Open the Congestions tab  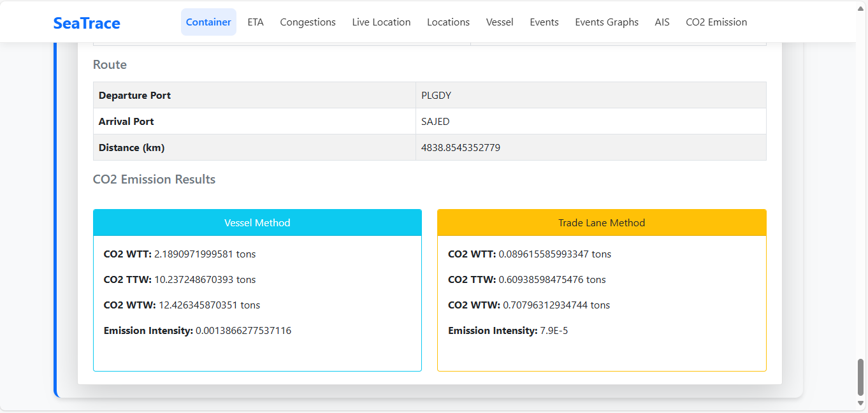308,22
